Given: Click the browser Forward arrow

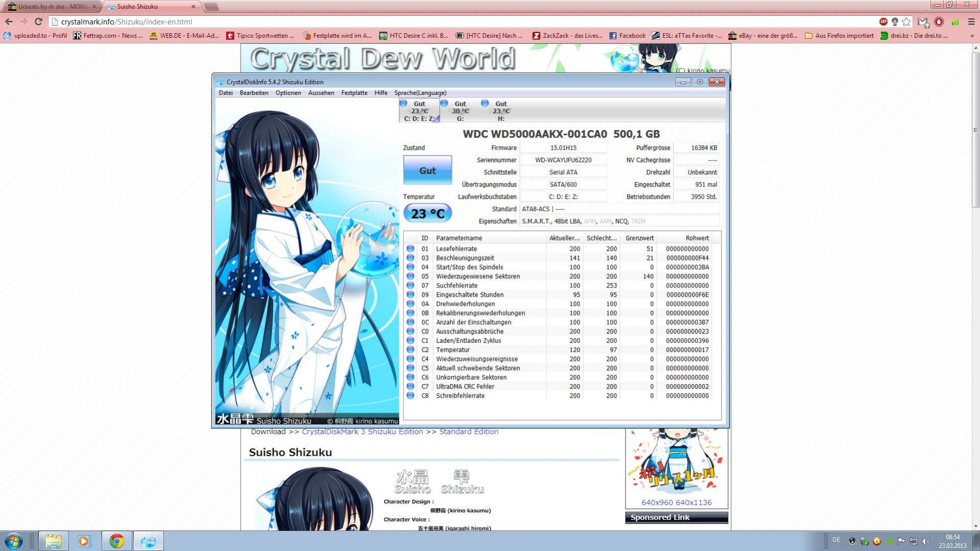Looking at the screenshot, I should point(23,21).
